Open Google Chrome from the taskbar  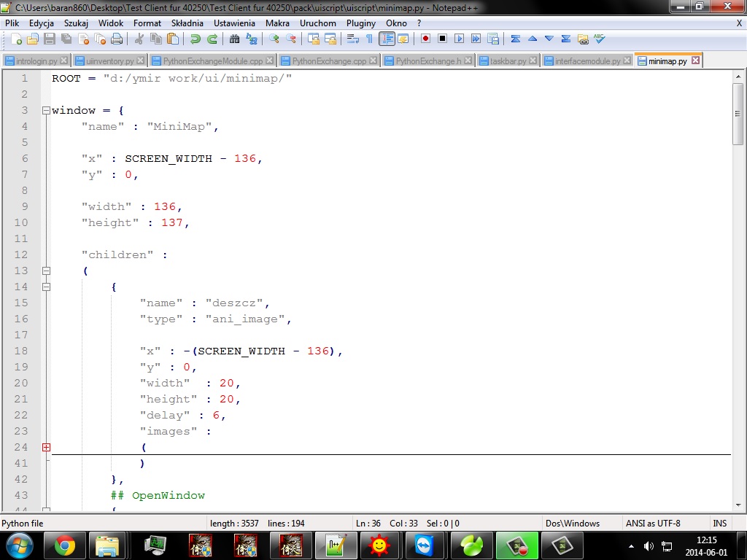(x=65, y=545)
